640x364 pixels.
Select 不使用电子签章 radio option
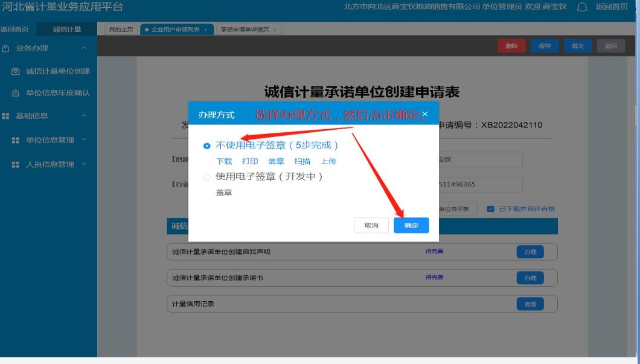(x=207, y=145)
